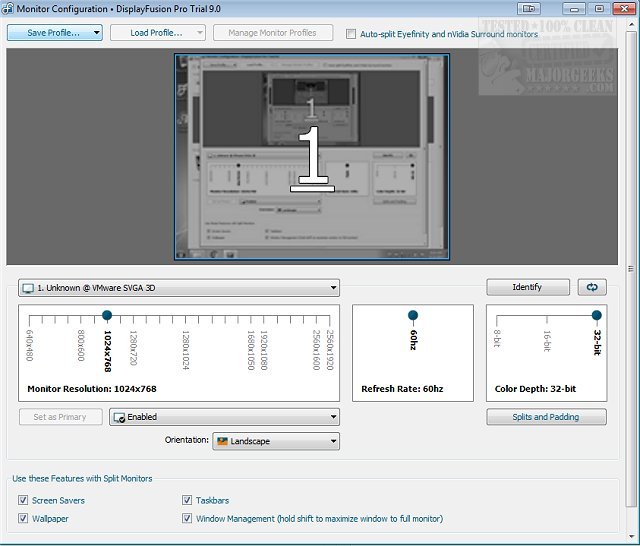The image size is (640, 546).
Task: Click the monitor icon in the display dropdown
Action: point(28,288)
